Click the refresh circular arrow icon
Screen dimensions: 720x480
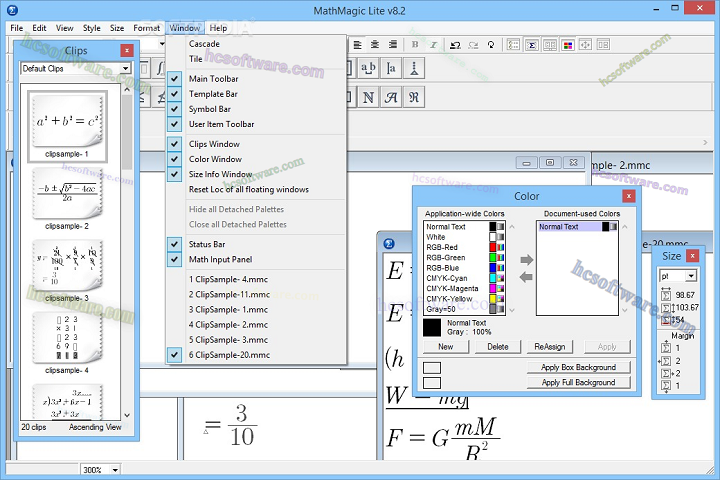pos(491,45)
